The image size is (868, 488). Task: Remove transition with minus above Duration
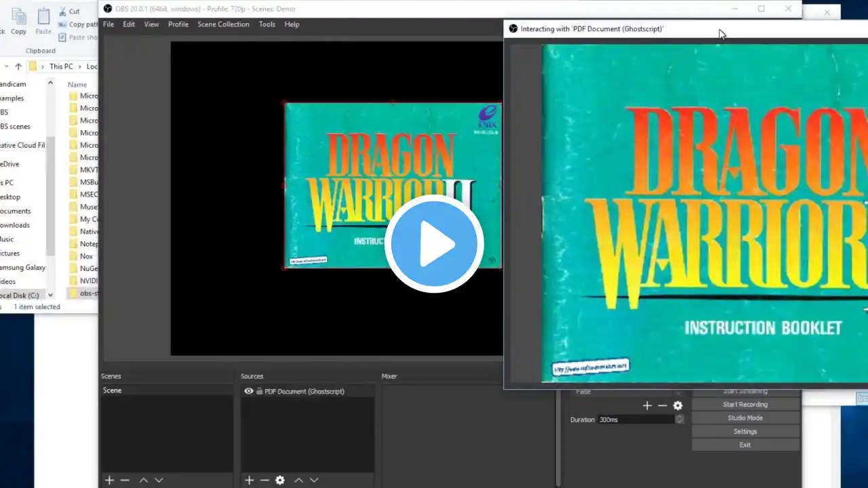[x=663, y=405]
